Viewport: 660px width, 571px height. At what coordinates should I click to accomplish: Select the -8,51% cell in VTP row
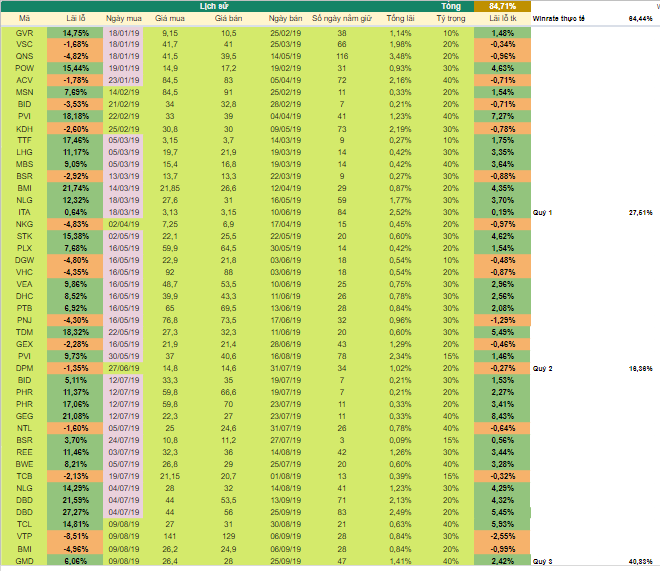[x=75, y=536]
